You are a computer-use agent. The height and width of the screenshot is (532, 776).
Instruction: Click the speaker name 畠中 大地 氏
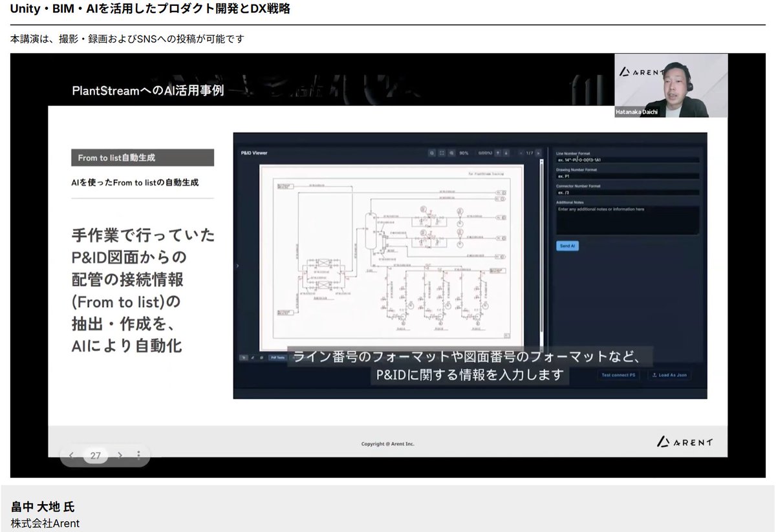point(43,507)
